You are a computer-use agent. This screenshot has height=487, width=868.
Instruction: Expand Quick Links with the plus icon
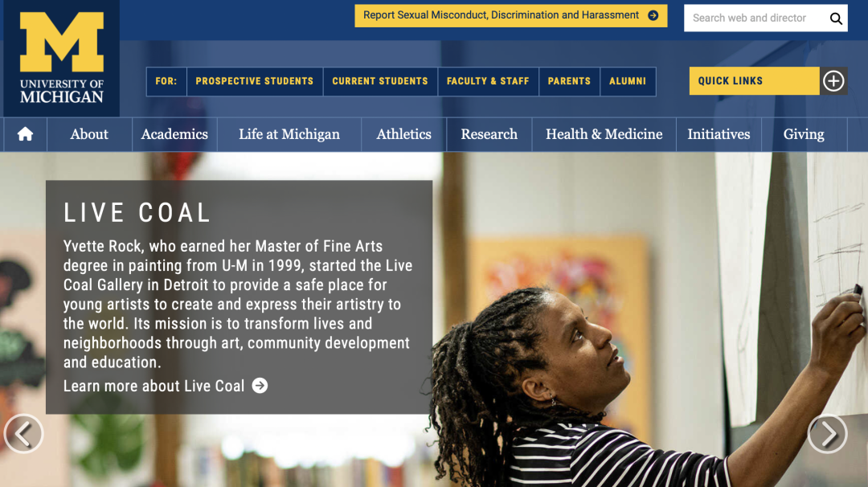[833, 81]
